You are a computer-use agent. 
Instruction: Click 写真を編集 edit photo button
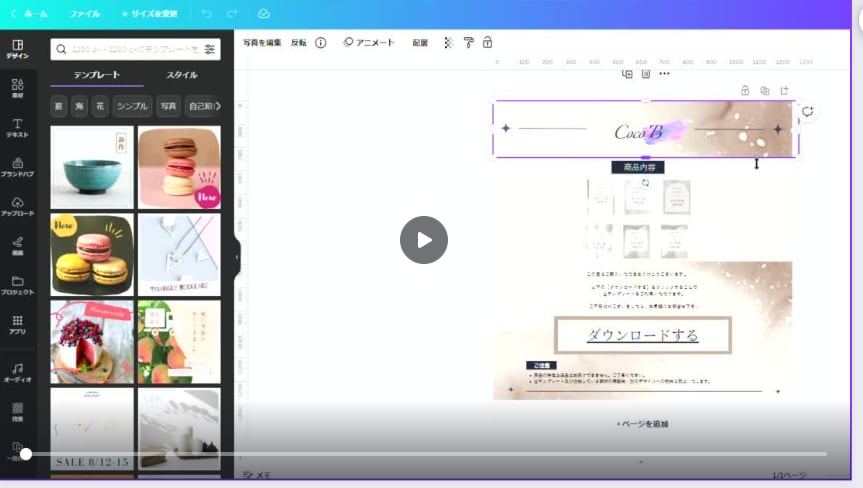coord(262,42)
